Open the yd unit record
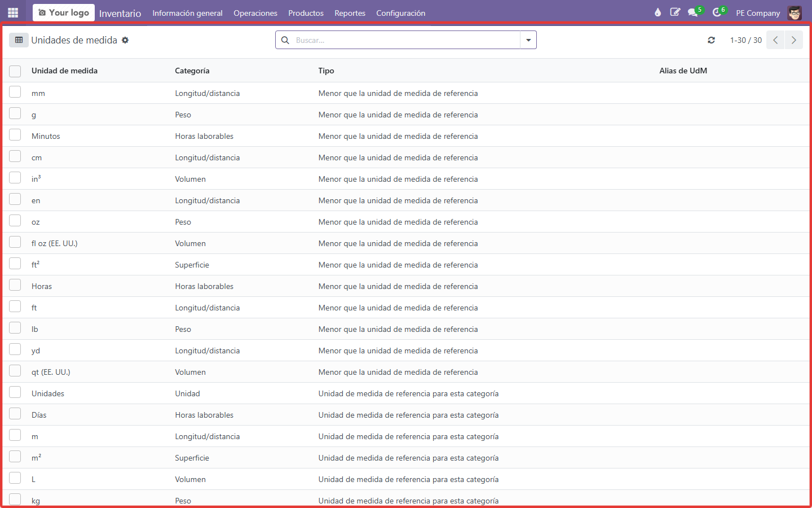812x508 pixels. click(36, 351)
